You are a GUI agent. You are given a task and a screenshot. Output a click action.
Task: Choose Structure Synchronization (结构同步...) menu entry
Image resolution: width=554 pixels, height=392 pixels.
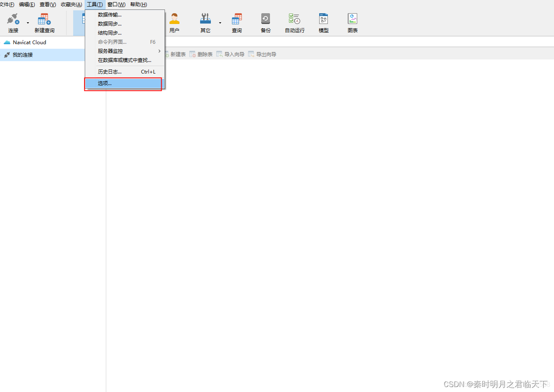125,33
